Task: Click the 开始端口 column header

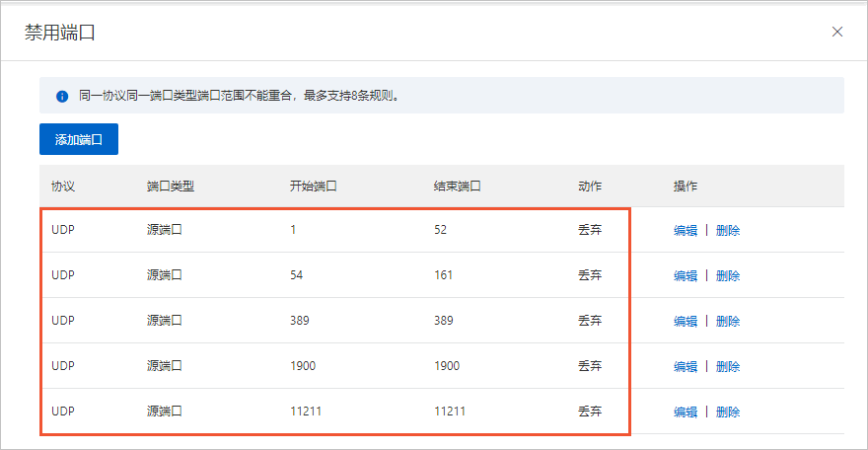Action: click(314, 186)
